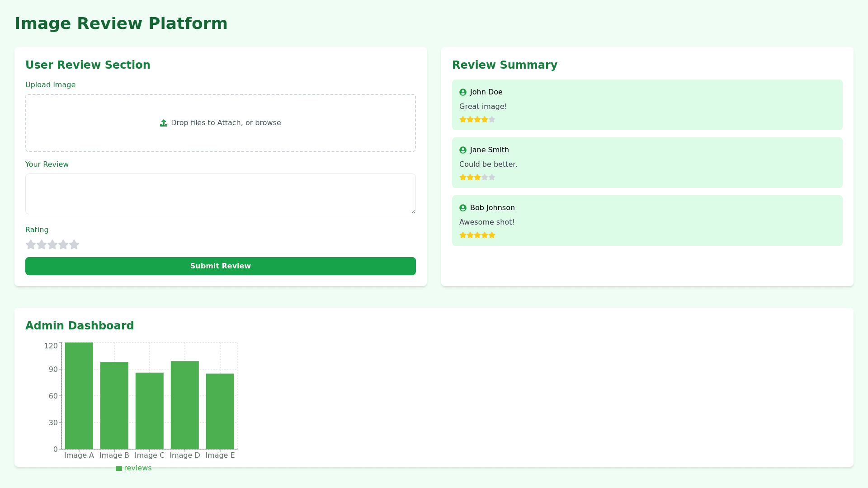Click the upload arrow icon in the drop zone
This screenshot has height=488, width=868.
pos(164,123)
